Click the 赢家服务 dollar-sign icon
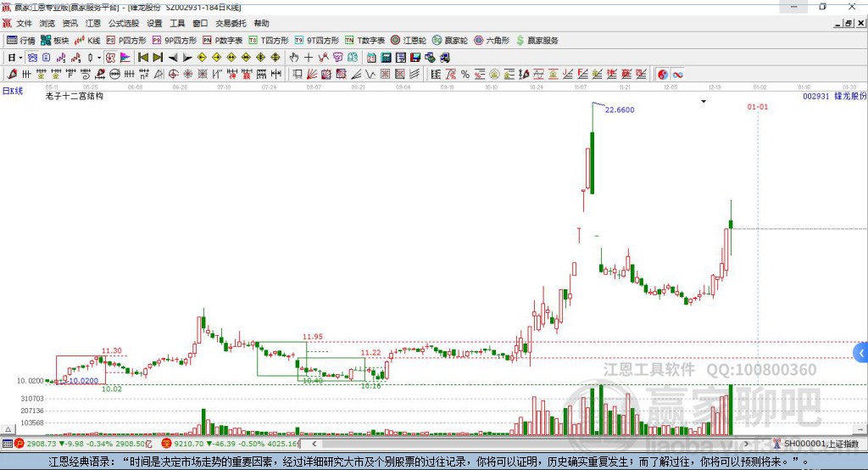This screenshot has height=470, width=868. click(537, 40)
